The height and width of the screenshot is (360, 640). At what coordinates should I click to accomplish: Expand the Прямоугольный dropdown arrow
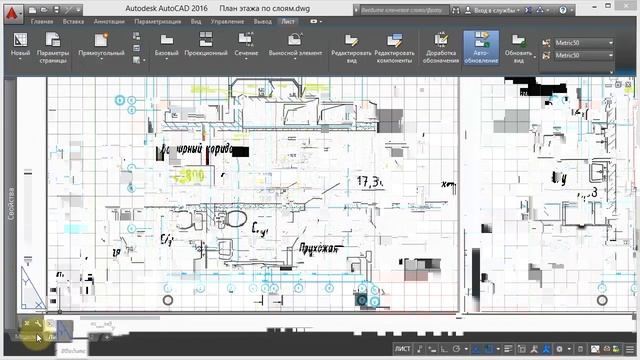click(101, 60)
